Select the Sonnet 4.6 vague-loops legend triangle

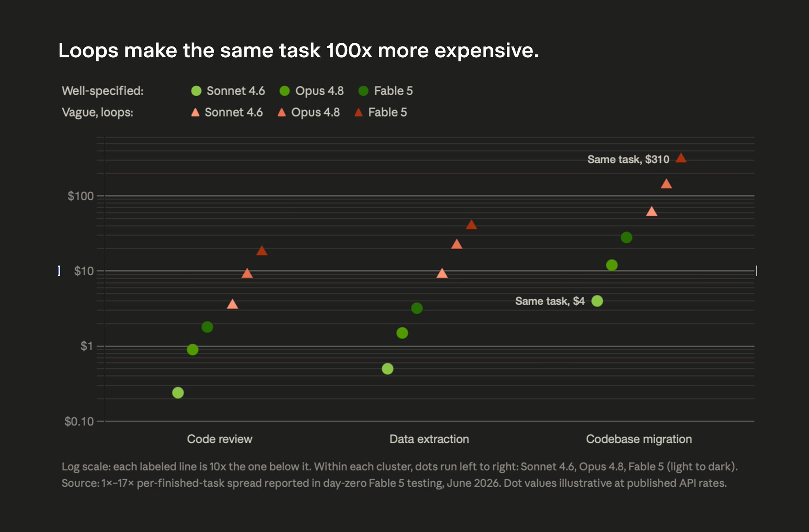click(195, 113)
